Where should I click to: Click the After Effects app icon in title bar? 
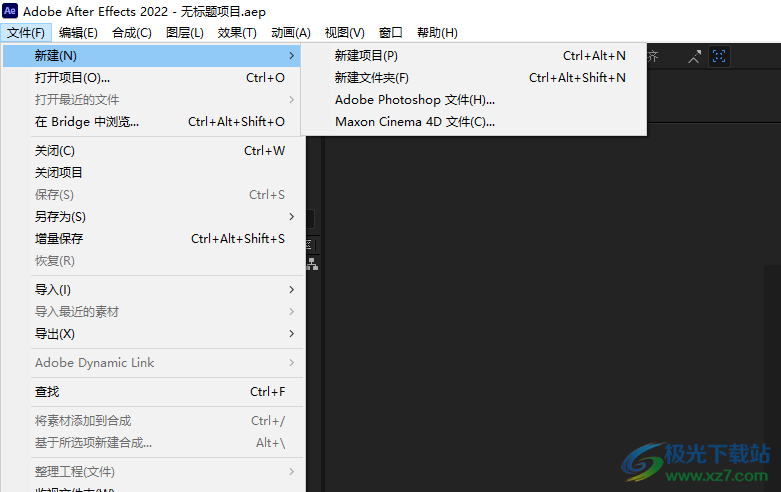coord(10,10)
